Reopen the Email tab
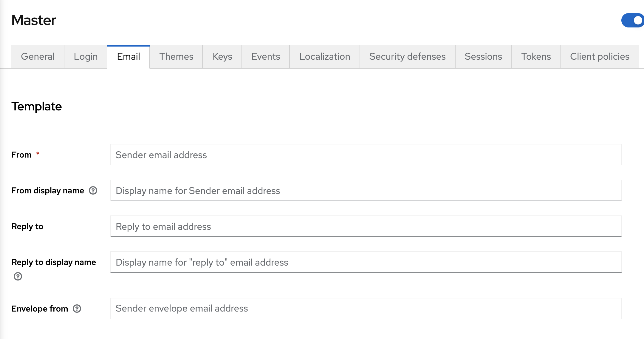Screen dimensions: 644x339 pos(128,56)
